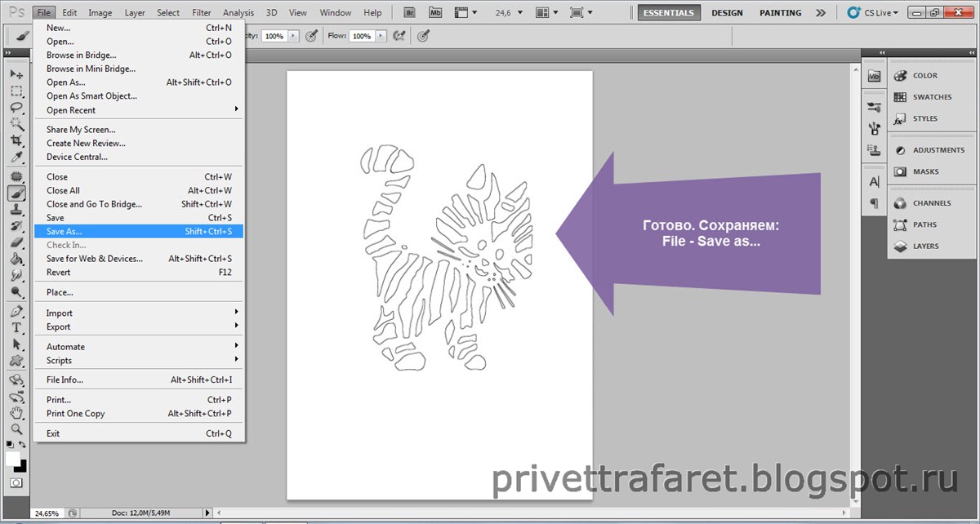Select the Hand tool
This screenshot has width=980, height=524.
click(16, 412)
